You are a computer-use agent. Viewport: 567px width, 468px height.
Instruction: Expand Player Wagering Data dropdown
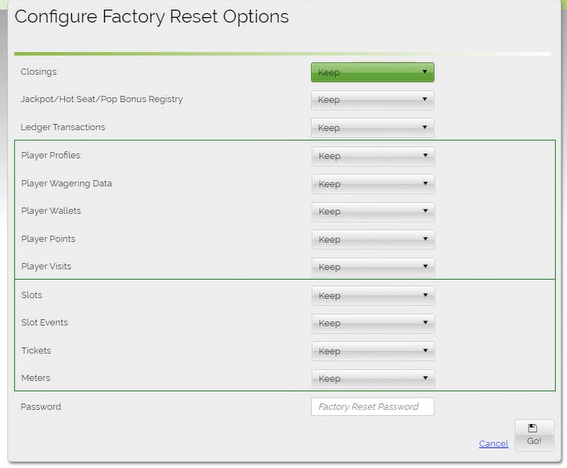[x=373, y=184]
